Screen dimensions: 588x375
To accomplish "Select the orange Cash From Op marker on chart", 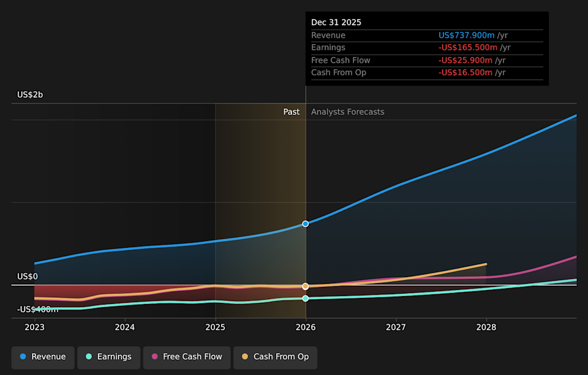I will click(x=305, y=286).
